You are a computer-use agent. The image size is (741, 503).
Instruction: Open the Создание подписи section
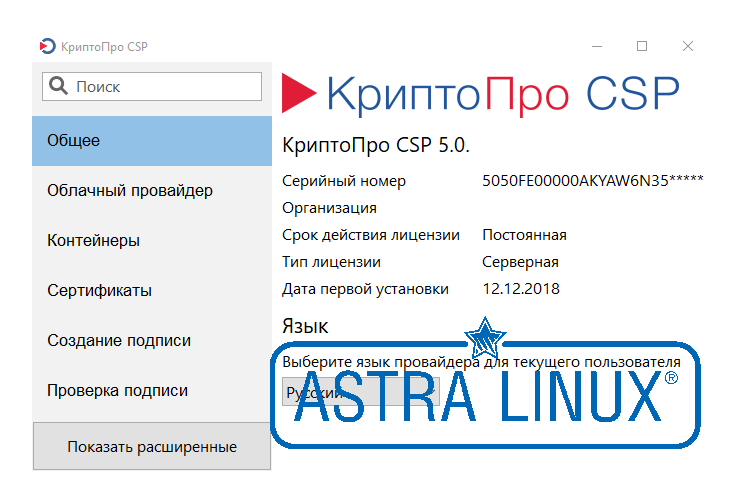point(152,340)
